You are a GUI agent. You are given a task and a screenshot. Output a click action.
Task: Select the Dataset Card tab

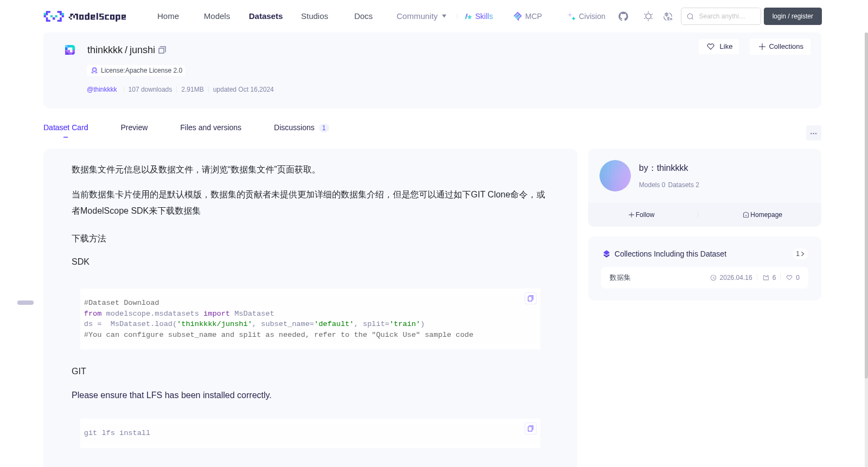click(66, 127)
